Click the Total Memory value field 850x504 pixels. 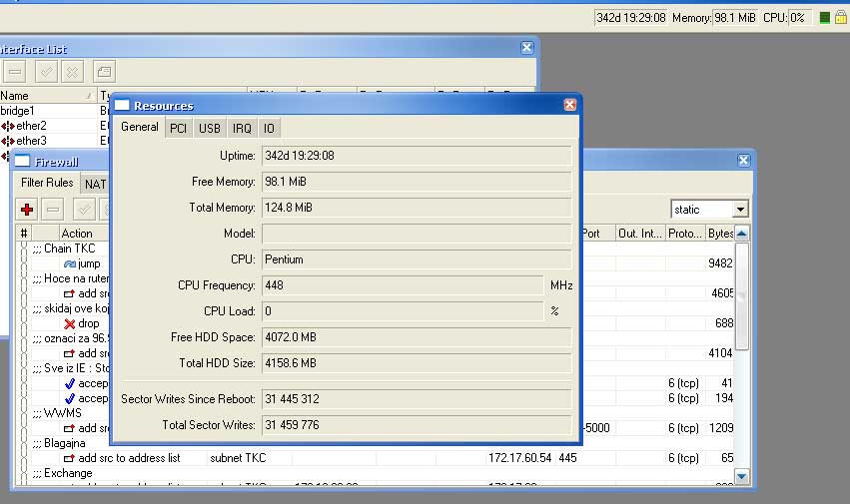[417, 208]
